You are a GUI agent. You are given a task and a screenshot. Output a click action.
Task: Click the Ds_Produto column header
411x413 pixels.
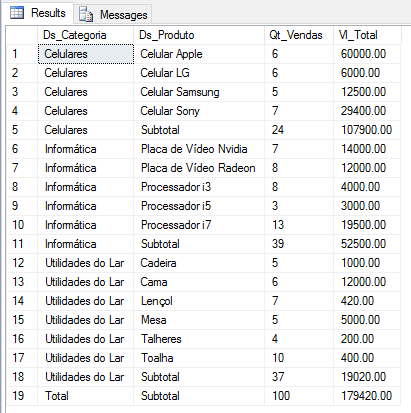pyautogui.click(x=199, y=35)
